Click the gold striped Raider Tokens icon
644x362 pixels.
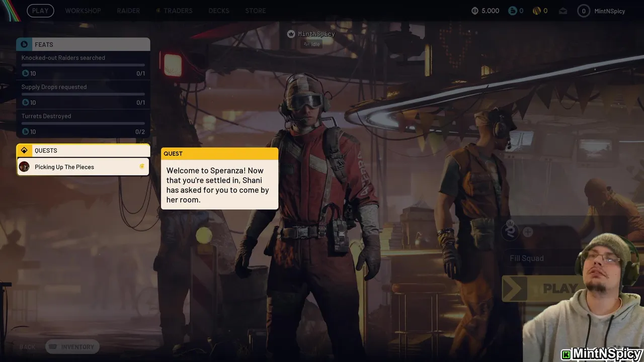pyautogui.click(x=537, y=11)
